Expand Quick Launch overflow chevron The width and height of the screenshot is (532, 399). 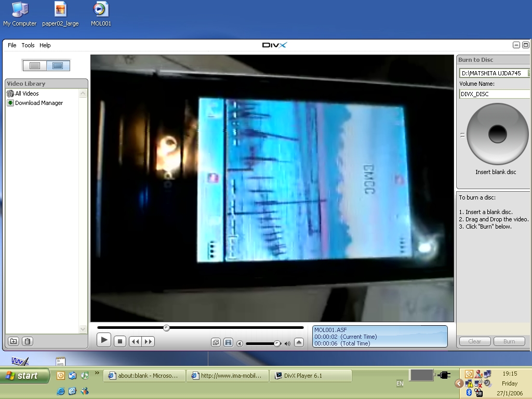click(x=97, y=373)
